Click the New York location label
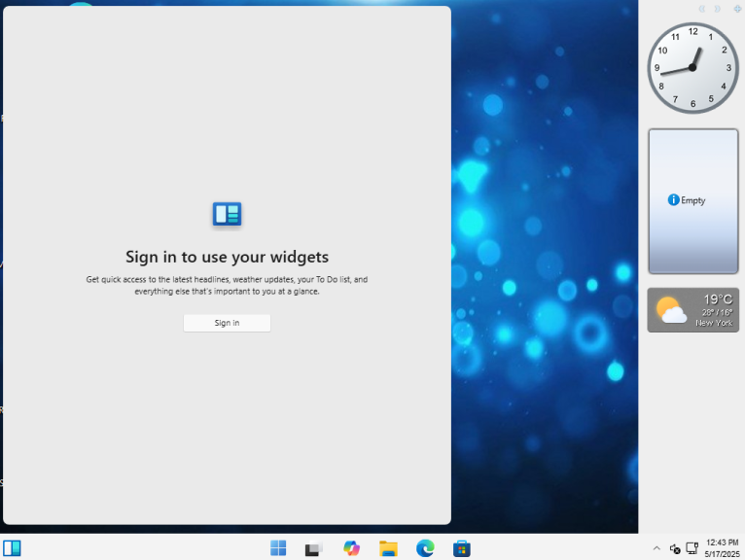This screenshot has width=745, height=560. [714, 323]
